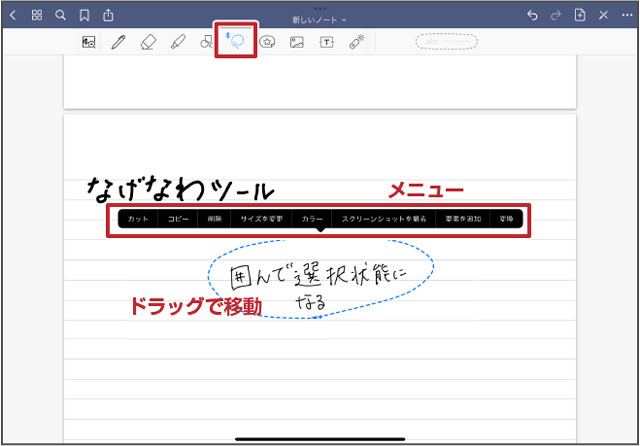Select the Laser pointer tool
Image resolution: width=640 pixels, height=446 pixels.
pos(356,42)
